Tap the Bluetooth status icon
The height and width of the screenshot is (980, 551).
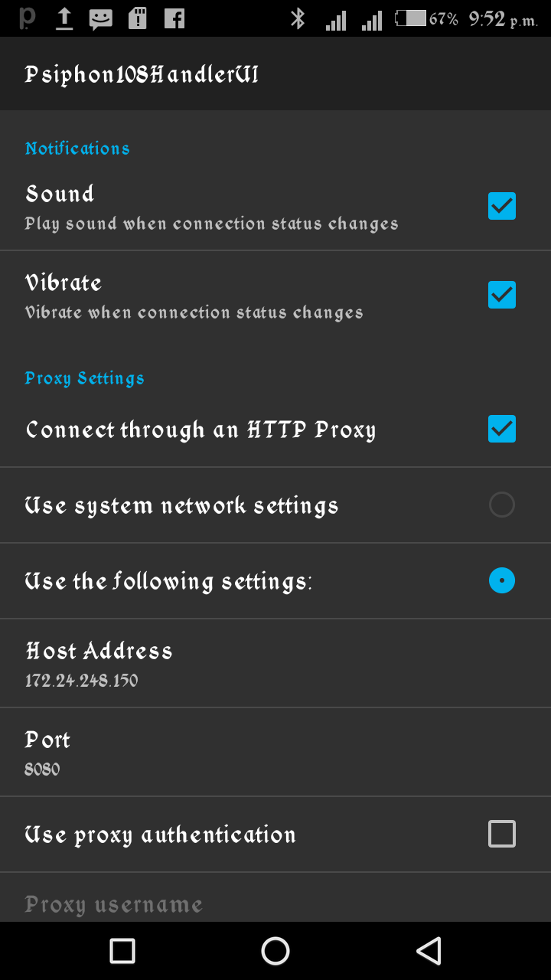[298, 19]
